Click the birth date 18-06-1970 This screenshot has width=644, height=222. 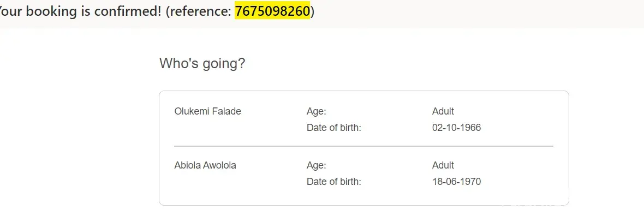[x=456, y=182]
